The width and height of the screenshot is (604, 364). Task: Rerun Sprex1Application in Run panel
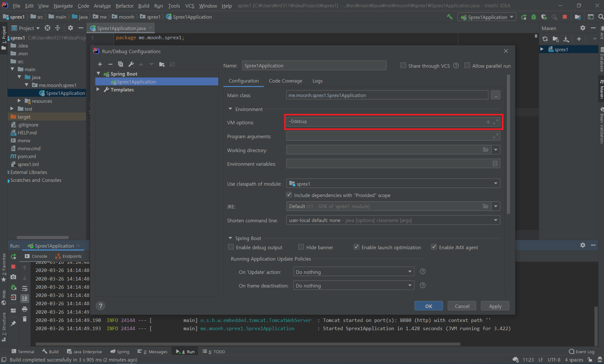click(13, 256)
